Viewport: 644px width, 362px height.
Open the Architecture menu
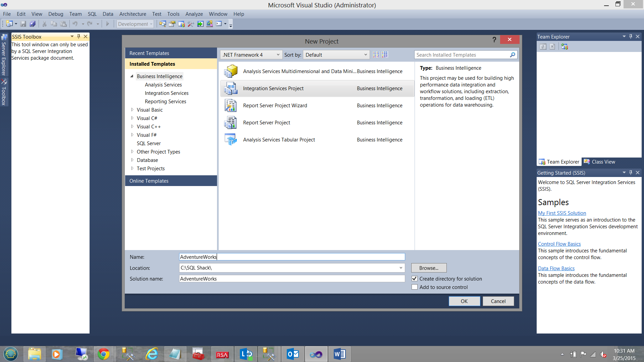point(132,14)
